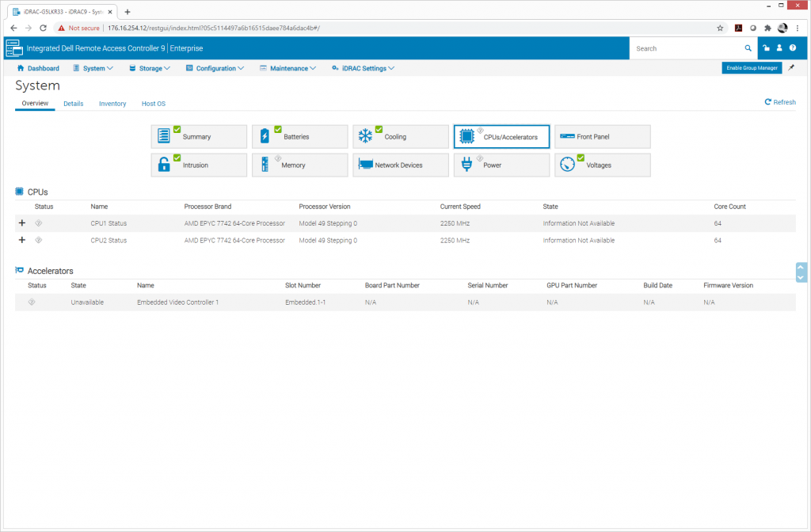
Task: Open the Summary tile
Action: point(199,136)
